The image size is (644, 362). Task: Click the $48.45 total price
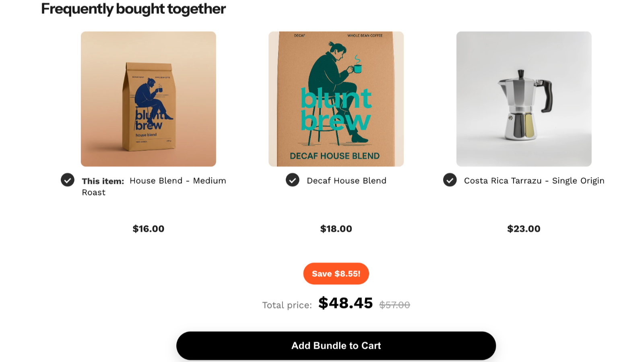345,304
